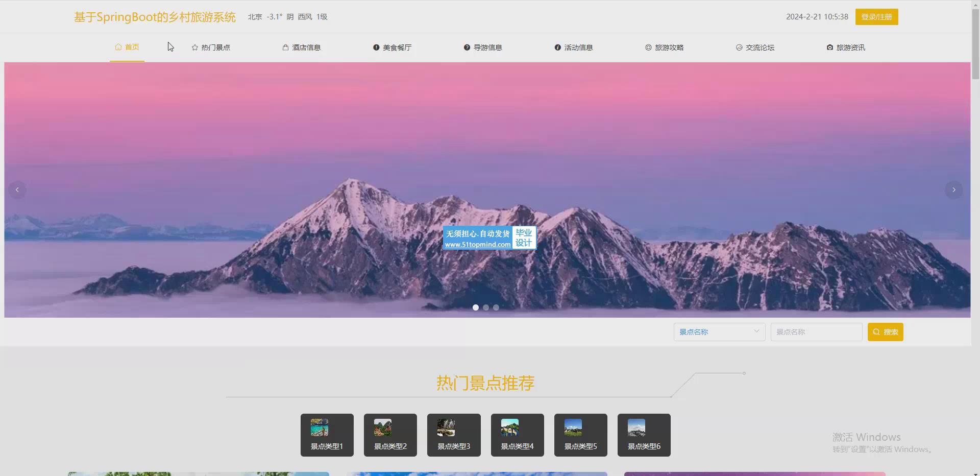Select the 景点类型2 category card
This screenshot has height=476, width=980.
click(390, 435)
